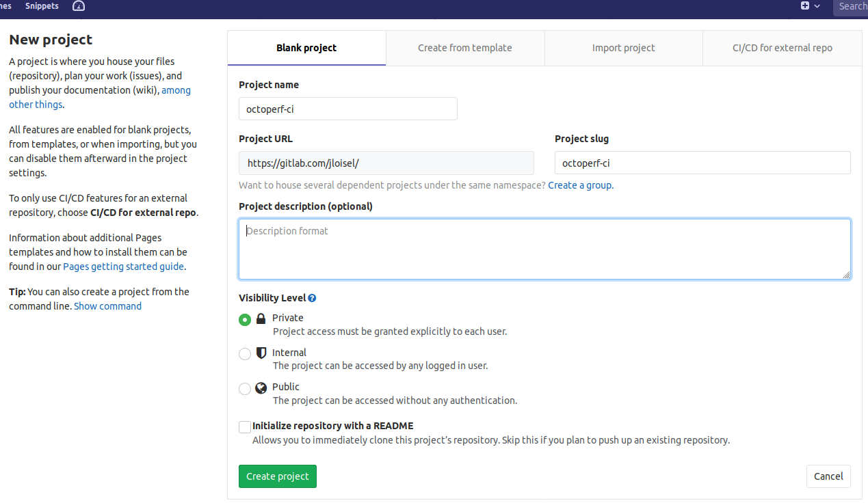Click the Show command link
This screenshot has width=868, height=503.
107,305
